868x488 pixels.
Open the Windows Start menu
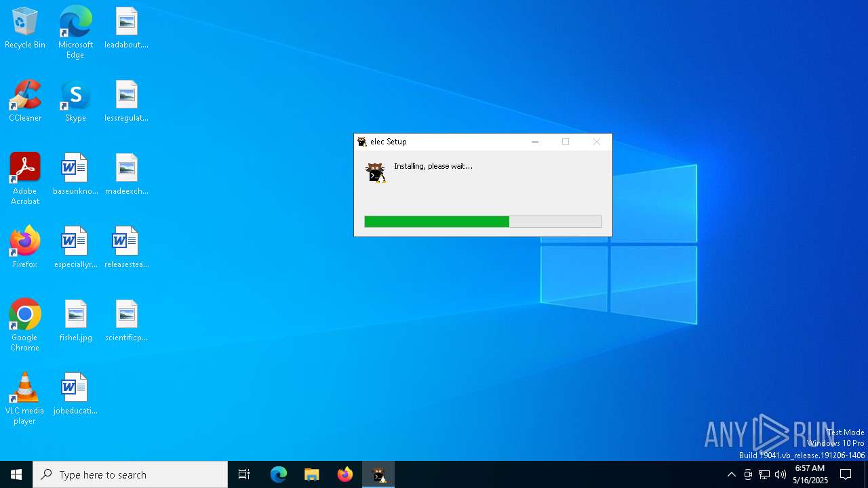[16, 474]
